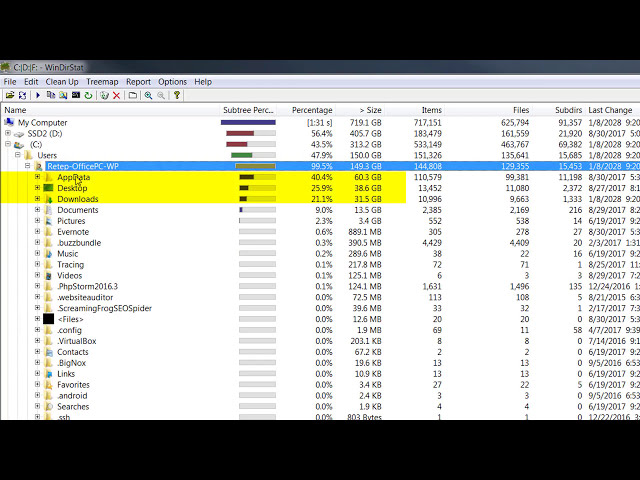Click the Videos folder icon
This screenshot has width=640, height=480.
tap(49, 276)
